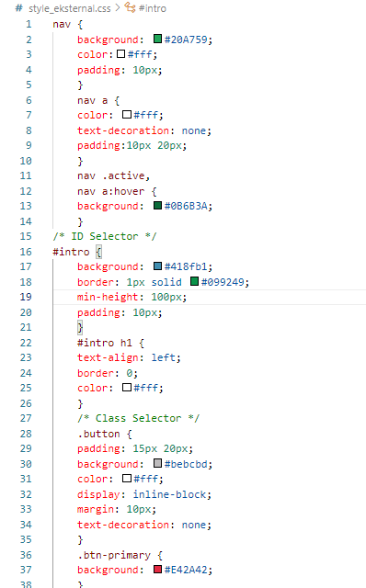This screenshot has width=366, height=588.
Task: Expand breadcrumb chevron after style_eksternal.css
Action: pyautogui.click(x=118, y=7)
